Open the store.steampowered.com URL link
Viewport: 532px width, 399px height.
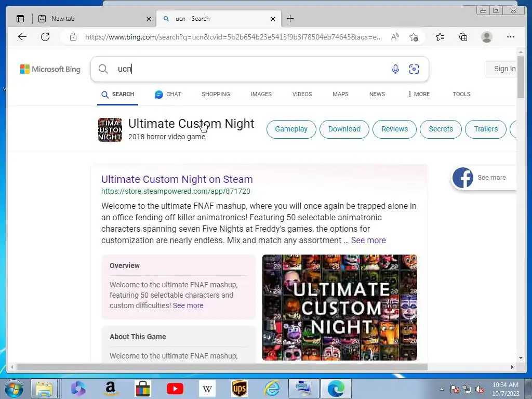point(176,191)
